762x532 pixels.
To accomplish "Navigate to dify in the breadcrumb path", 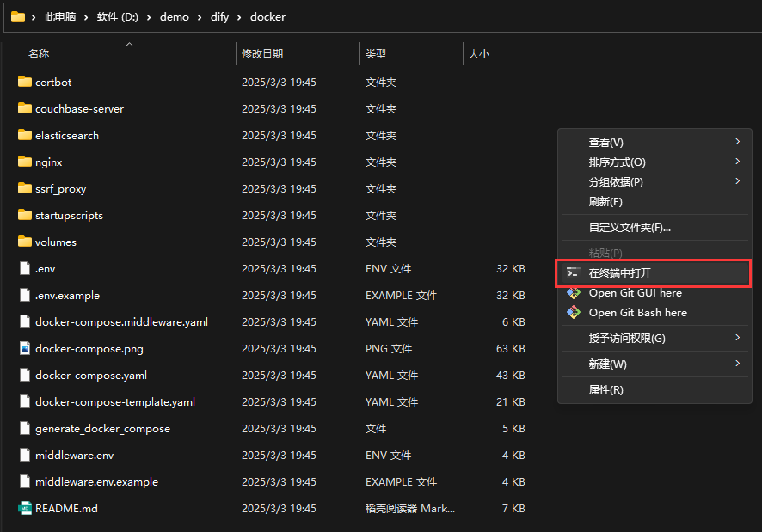I will point(219,17).
